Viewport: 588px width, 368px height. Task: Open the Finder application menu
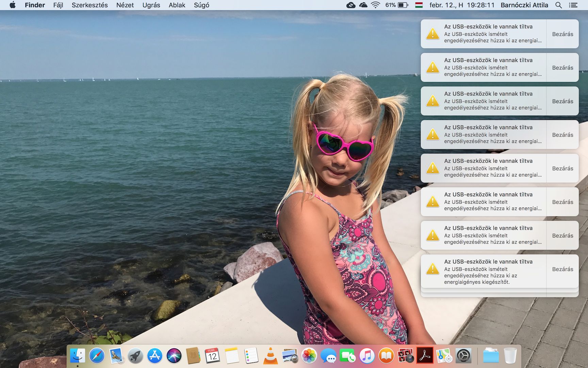35,5
